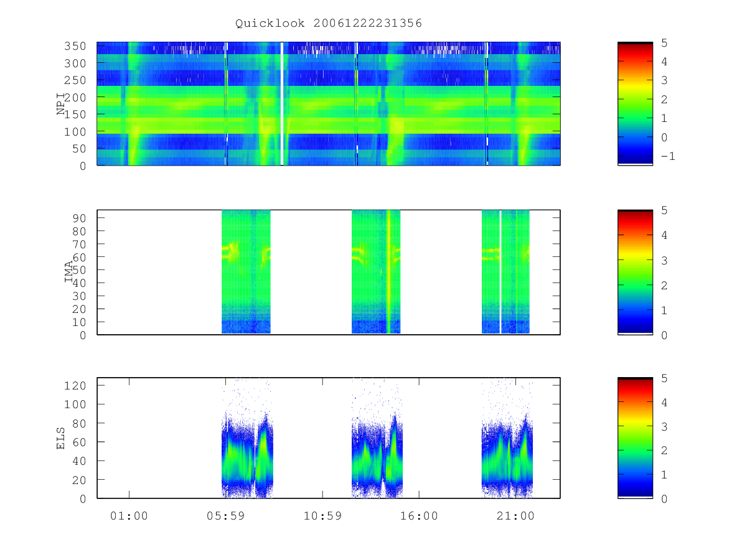Click the wide white data gap in NPI spectrogram
The height and width of the screenshot is (560, 747).
click(282, 103)
